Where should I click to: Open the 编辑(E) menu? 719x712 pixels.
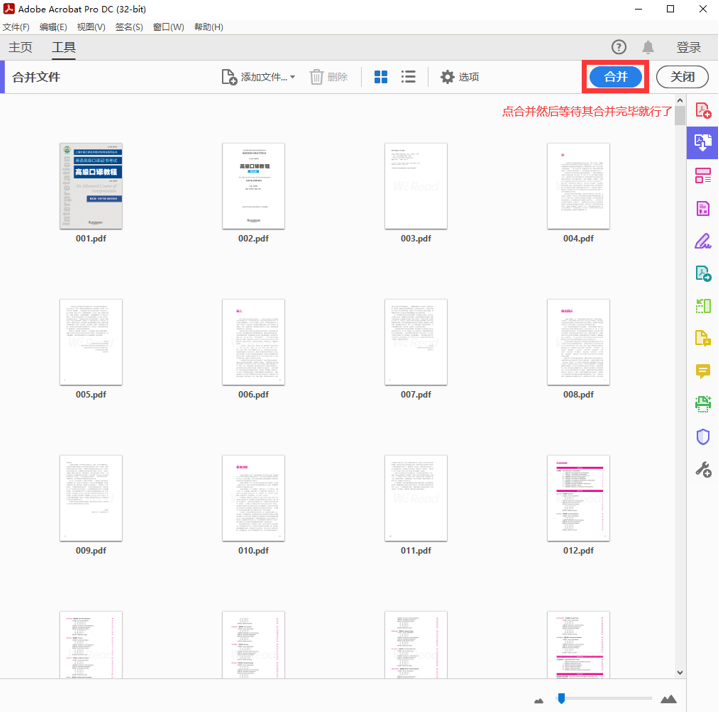[x=53, y=27]
